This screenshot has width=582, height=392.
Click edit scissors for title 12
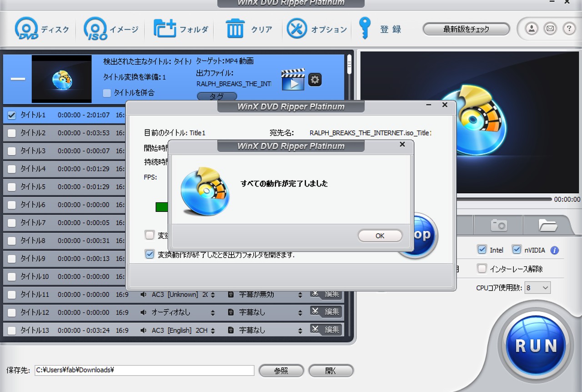coord(326,312)
